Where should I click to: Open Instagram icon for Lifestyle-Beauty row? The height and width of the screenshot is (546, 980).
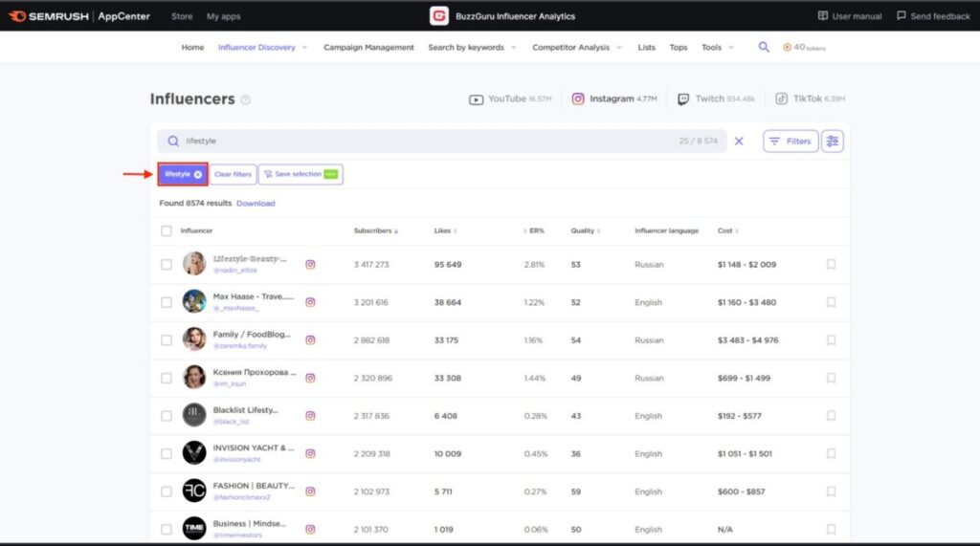[x=310, y=264]
